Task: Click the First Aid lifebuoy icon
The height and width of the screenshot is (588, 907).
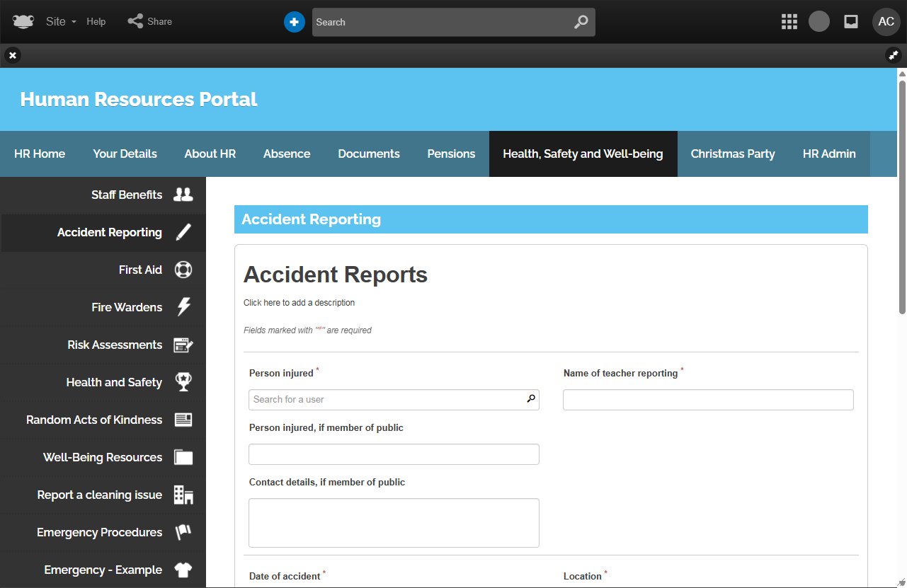Action: pyautogui.click(x=183, y=270)
